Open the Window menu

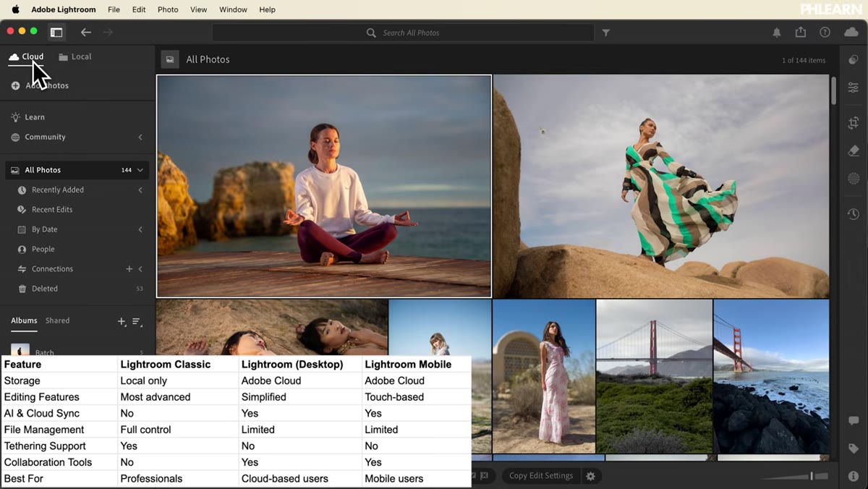tap(233, 9)
